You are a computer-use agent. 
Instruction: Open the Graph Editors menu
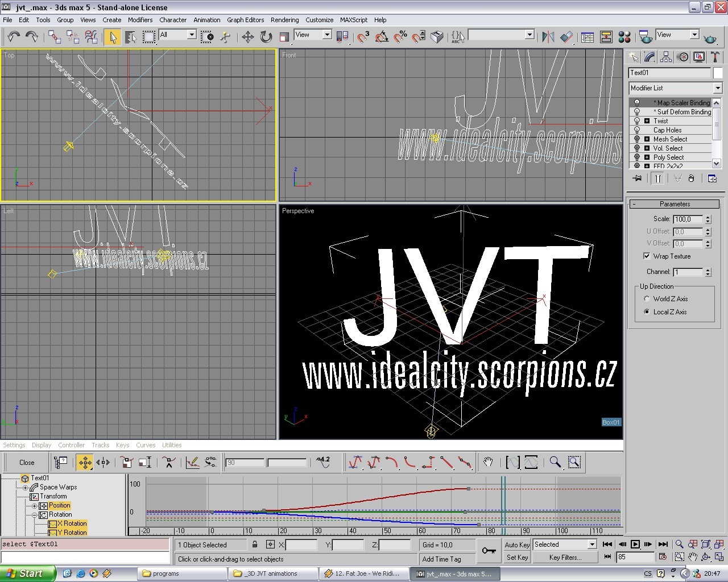[245, 20]
